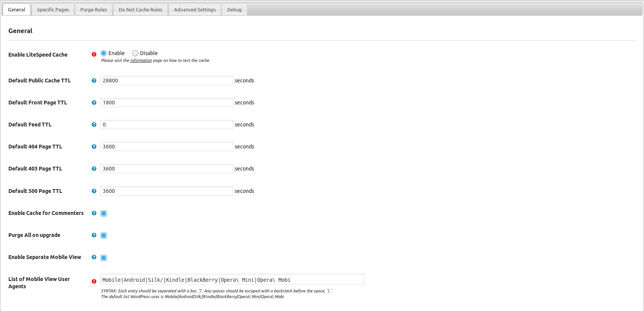Click help icon for Purge All on upgrade
This screenshot has height=311, width=644.
click(94, 235)
